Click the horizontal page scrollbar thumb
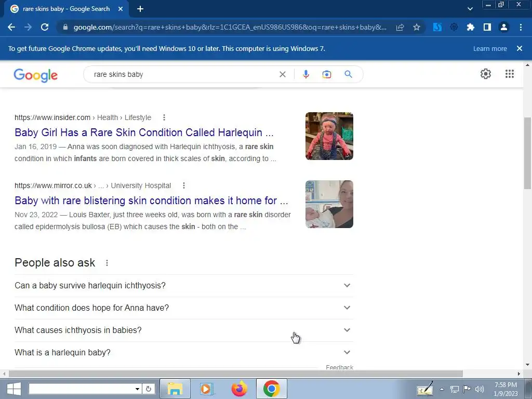 click(236, 374)
